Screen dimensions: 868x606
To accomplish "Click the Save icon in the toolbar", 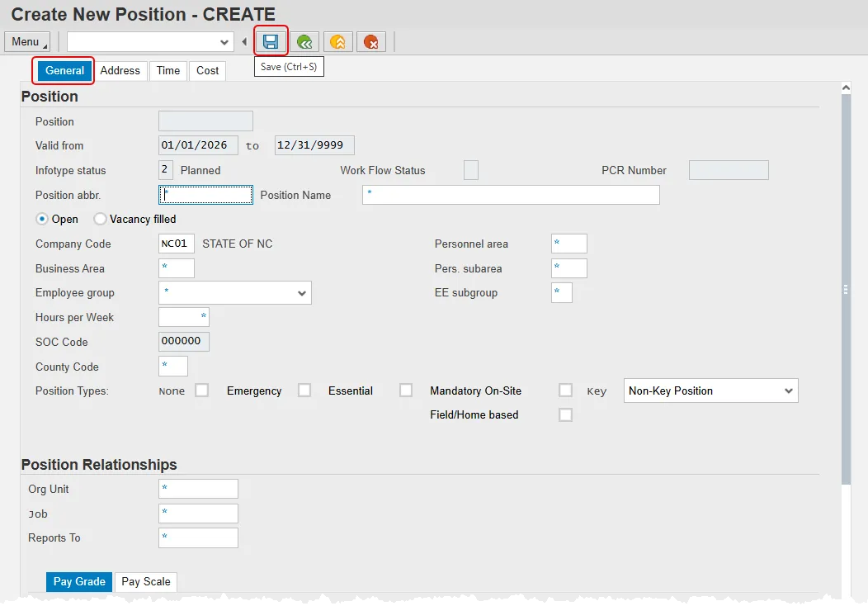I will (x=271, y=41).
